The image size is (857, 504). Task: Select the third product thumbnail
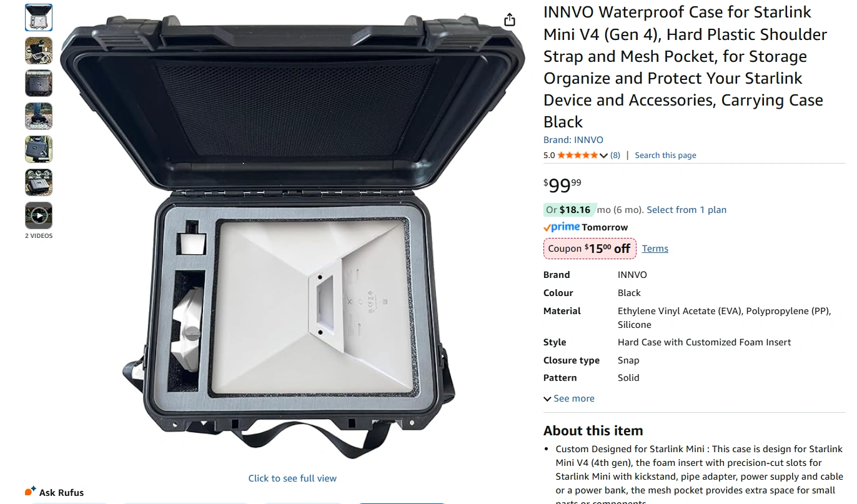(x=39, y=83)
